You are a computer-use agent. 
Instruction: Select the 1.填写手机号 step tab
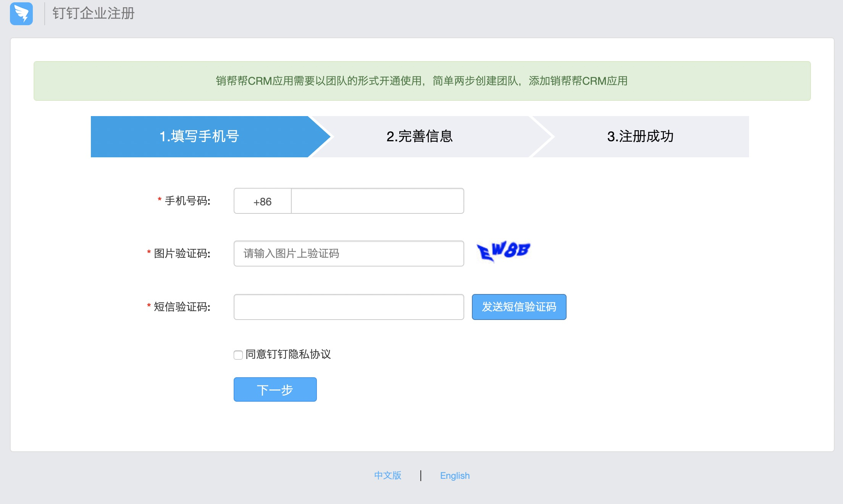pyautogui.click(x=199, y=136)
